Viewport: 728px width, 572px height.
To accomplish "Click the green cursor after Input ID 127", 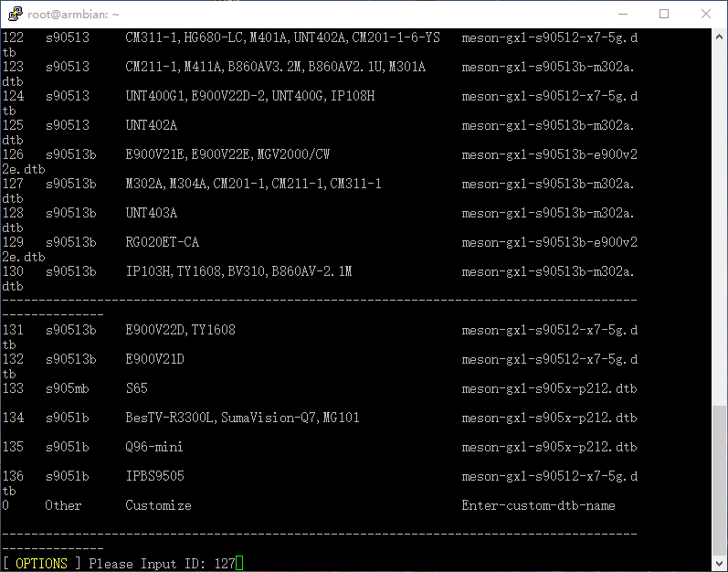I will point(239,564).
